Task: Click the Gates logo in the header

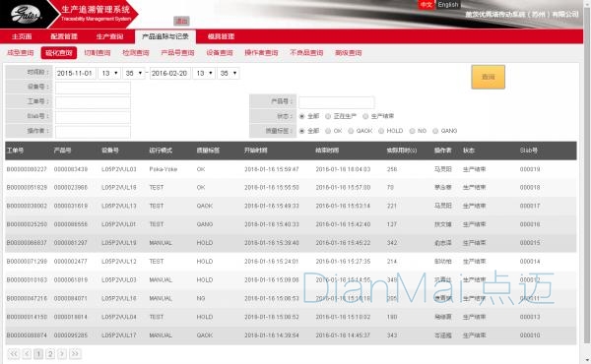Action: coord(26,15)
